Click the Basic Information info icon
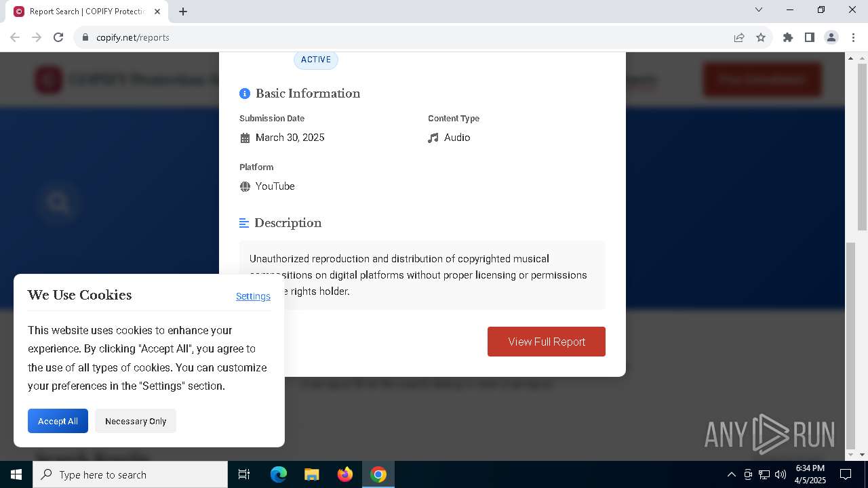 pyautogui.click(x=245, y=94)
